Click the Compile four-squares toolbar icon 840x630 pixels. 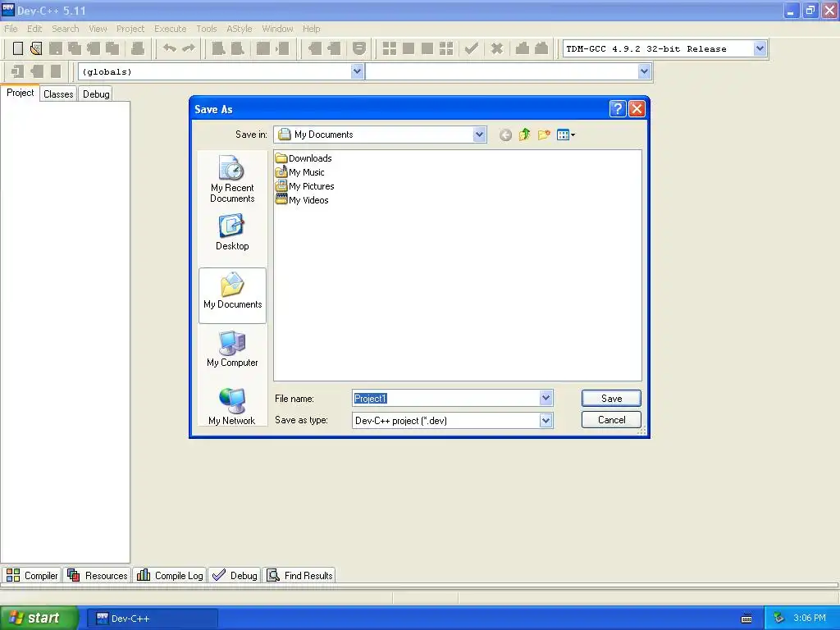(390, 48)
